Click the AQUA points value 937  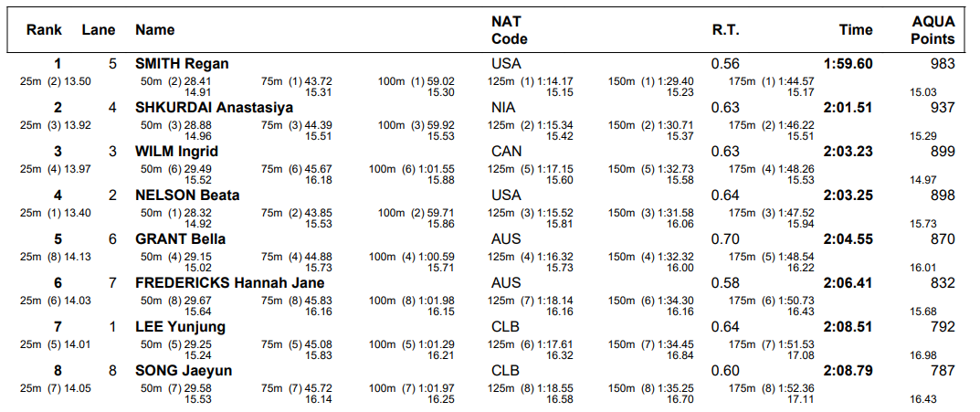click(942, 108)
